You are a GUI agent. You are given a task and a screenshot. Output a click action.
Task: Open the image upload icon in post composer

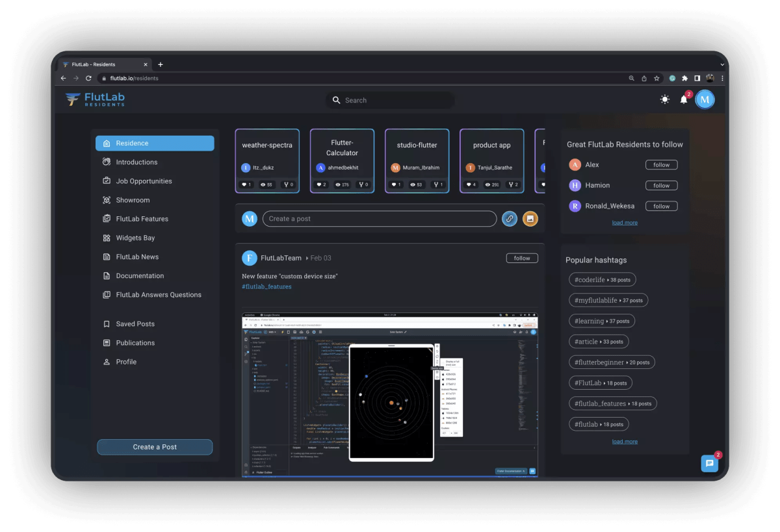pyautogui.click(x=530, y=219)
